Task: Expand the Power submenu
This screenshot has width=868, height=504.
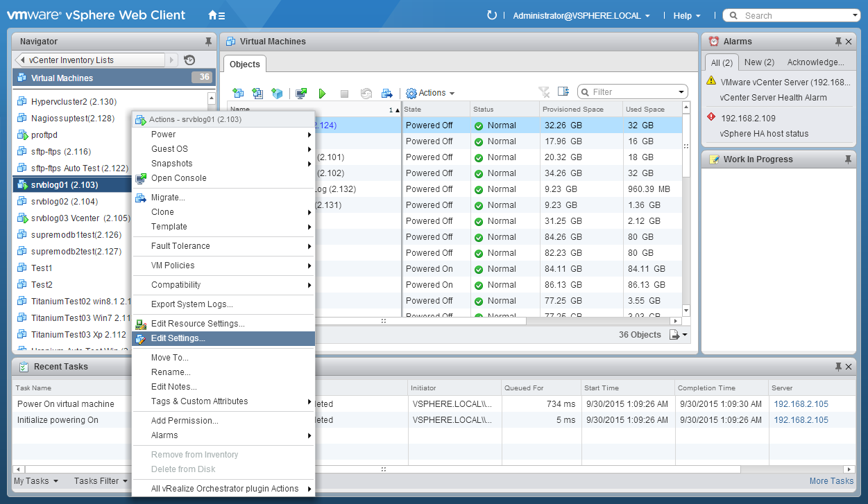Action: [223, 134]
